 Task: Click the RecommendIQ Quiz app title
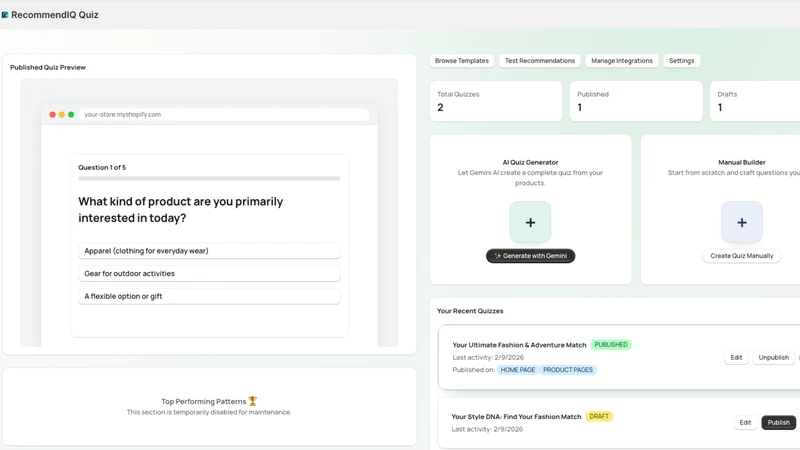coord(55,15)
